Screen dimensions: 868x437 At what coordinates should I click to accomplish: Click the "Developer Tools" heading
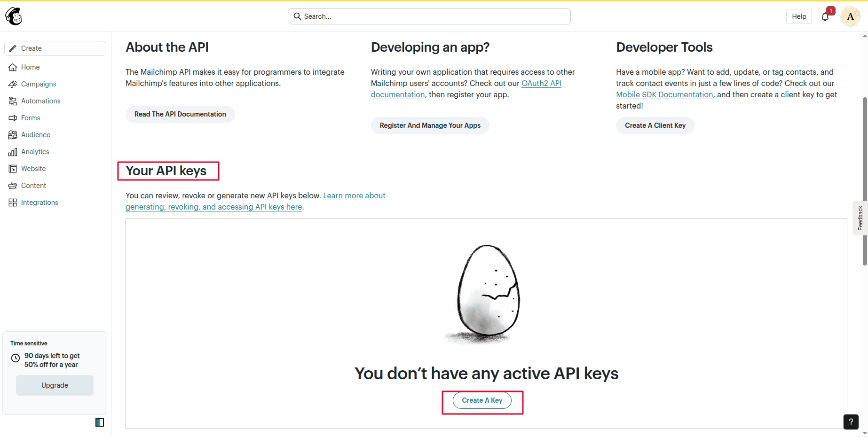(664, 47)
